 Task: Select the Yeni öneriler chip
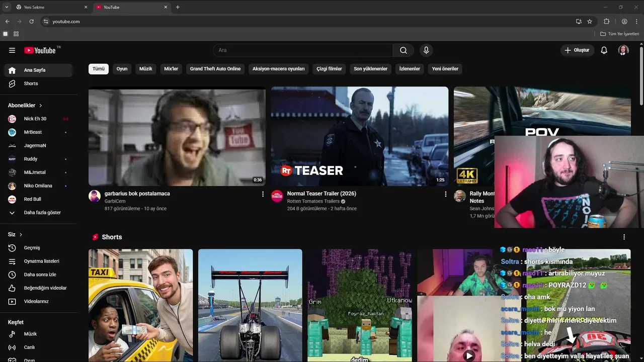[x=445, y=69]
